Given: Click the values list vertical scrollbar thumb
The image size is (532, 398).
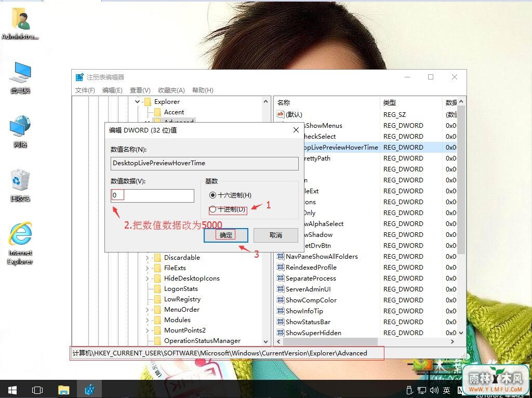Looking at the screenshot, I should click(x=460, y=180).
